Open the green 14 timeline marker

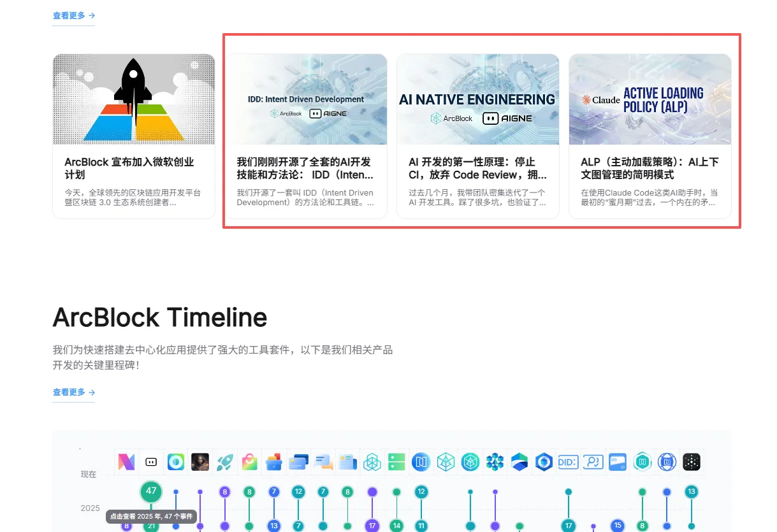click(x=396, y=526)
